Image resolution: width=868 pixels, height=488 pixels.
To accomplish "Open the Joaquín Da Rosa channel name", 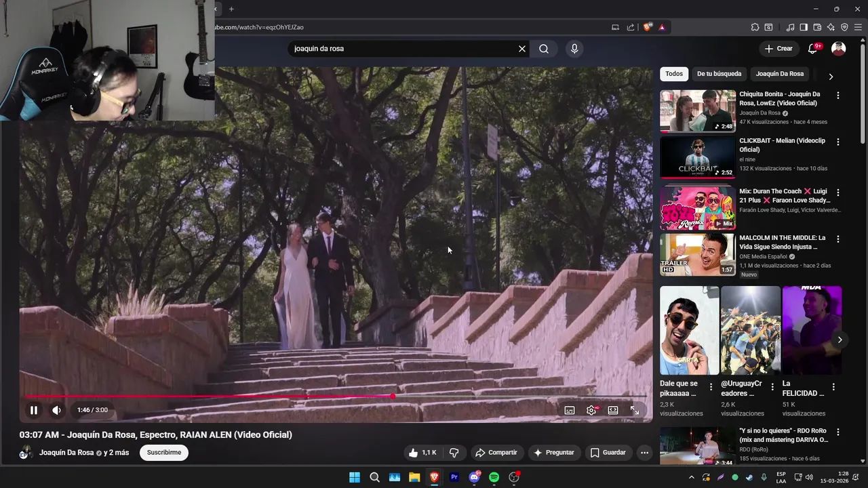I will (x=66, y=453).
